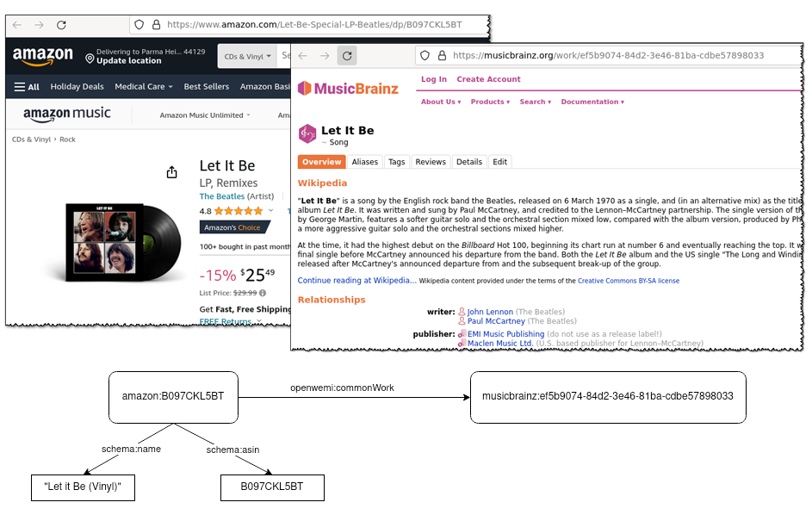Image resolution: width=812 pixels, height=521 pixels.
Task: Open the MusicBrainz Documentation menu
Action: pyautogui.click(x=592, y=102)
